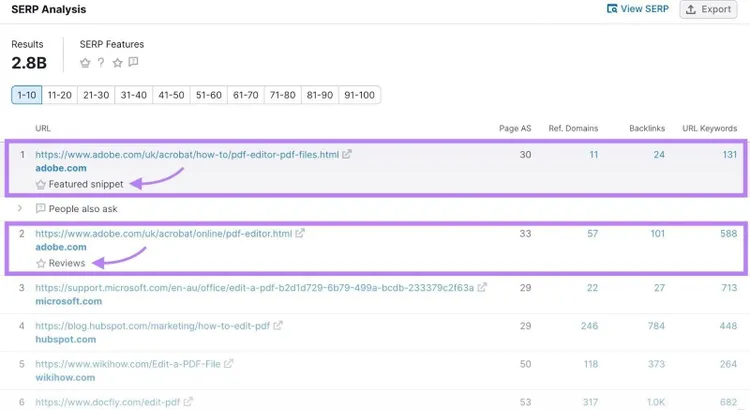
Task: Select results page 81-90
Action: coord(320,95)
